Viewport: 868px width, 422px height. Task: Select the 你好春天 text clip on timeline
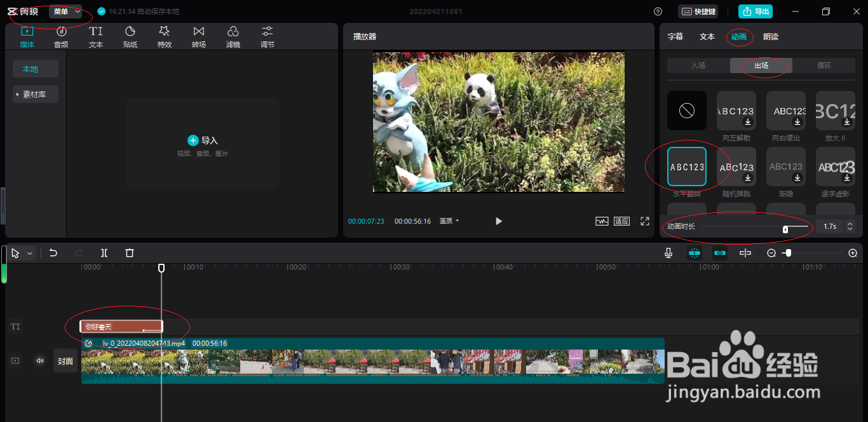click(121, 327)
